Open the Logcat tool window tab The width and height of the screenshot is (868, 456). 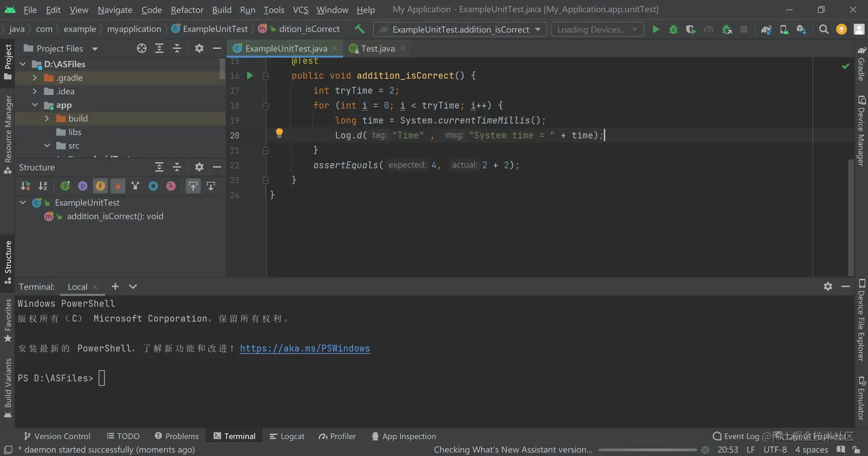[x=287, y=436]
